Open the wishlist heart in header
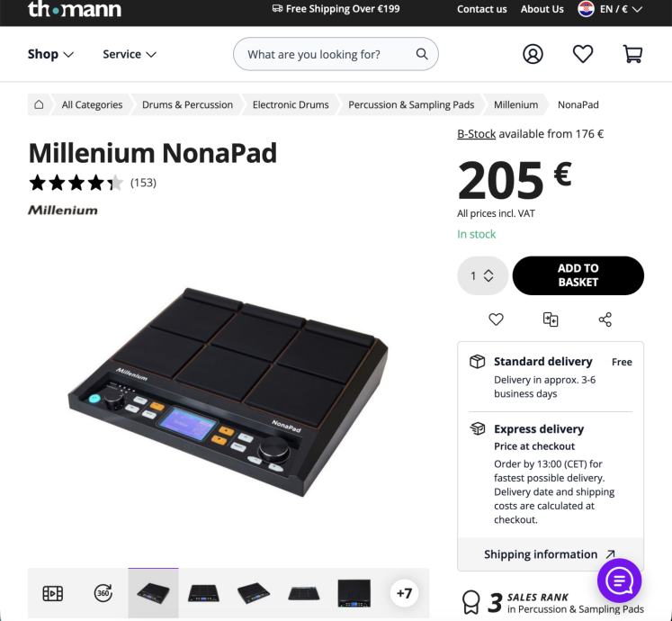The image size is (672, 621). point(583,54)
